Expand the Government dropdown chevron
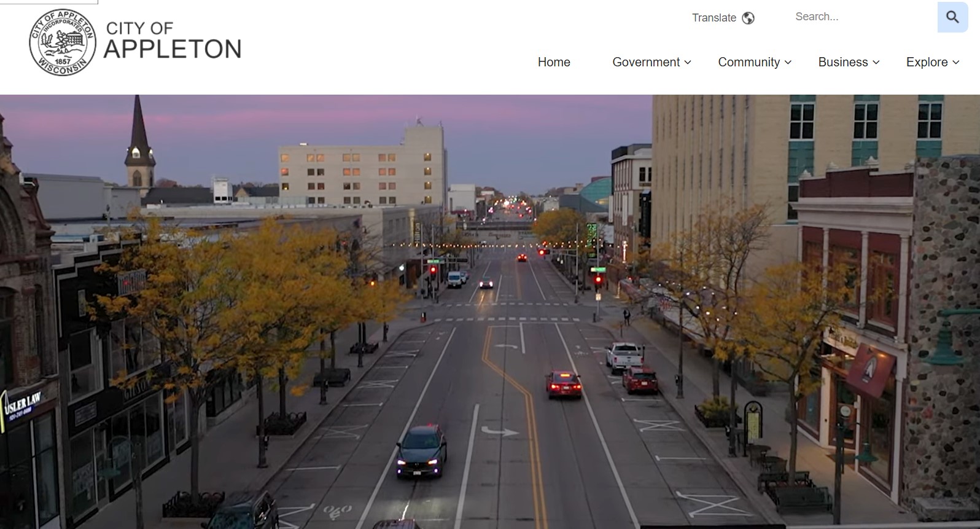Image resolution: width=980 pixels, height=529 pixels. click(688, 63)
